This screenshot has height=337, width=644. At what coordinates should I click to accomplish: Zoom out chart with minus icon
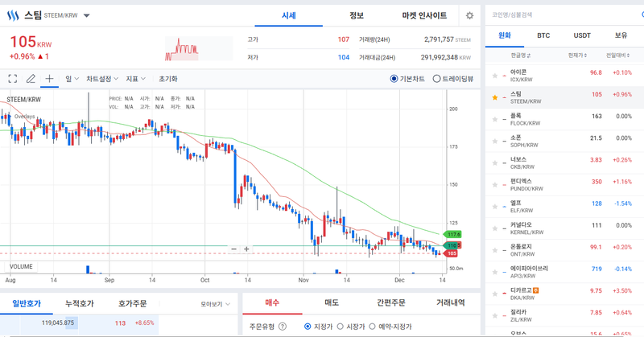click(233, 249)
